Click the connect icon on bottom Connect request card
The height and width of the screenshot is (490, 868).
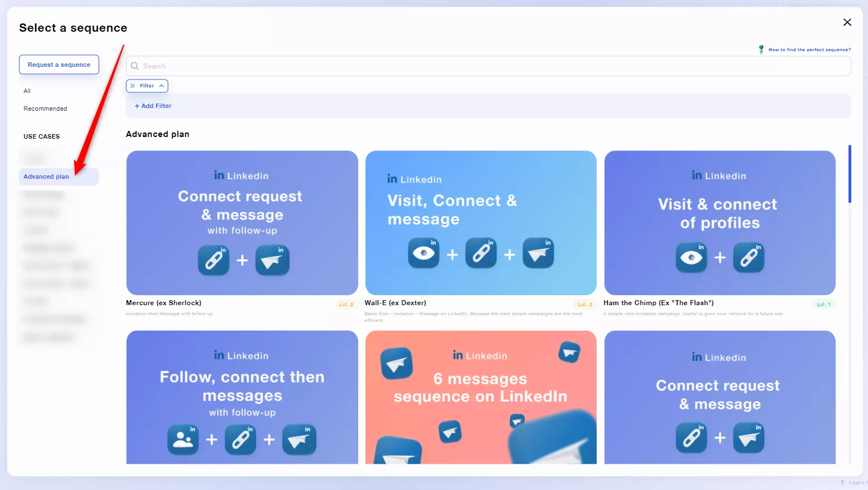pyautogui.click(x=691, y=438)
